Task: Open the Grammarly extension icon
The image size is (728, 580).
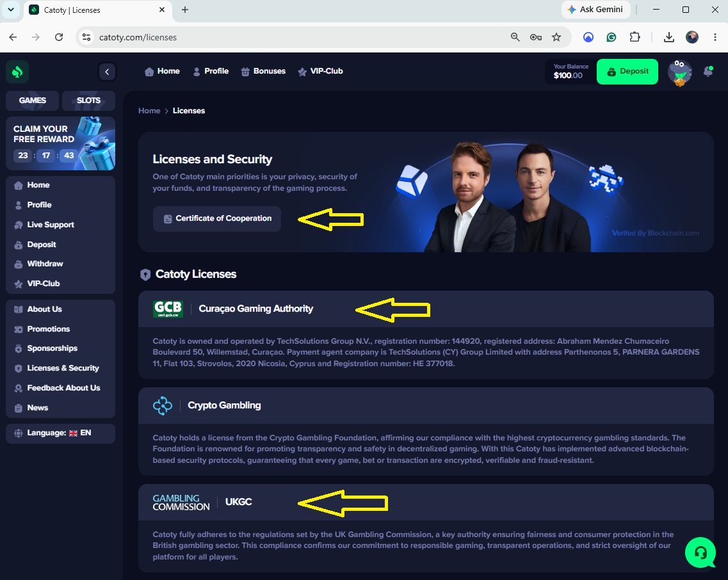Action: coord(611,37)
